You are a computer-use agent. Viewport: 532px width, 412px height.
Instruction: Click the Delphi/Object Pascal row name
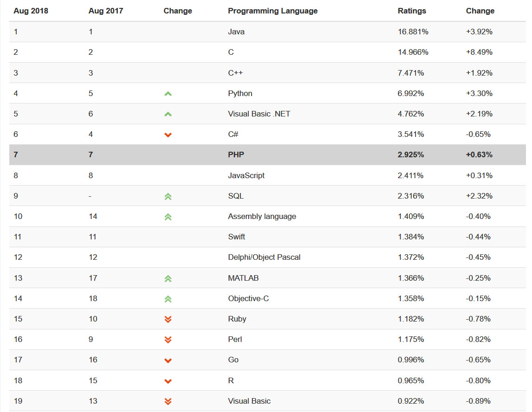pyautogui.click(x=264, y=257)
